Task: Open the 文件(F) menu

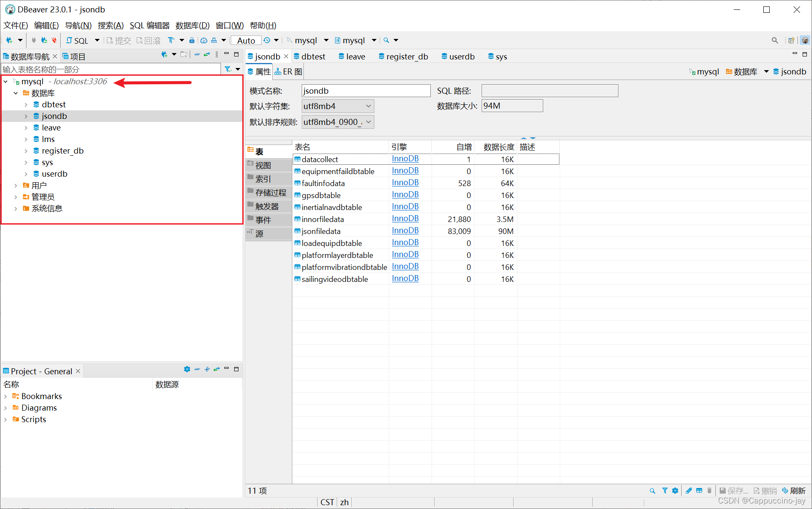Action: point(16,26)
